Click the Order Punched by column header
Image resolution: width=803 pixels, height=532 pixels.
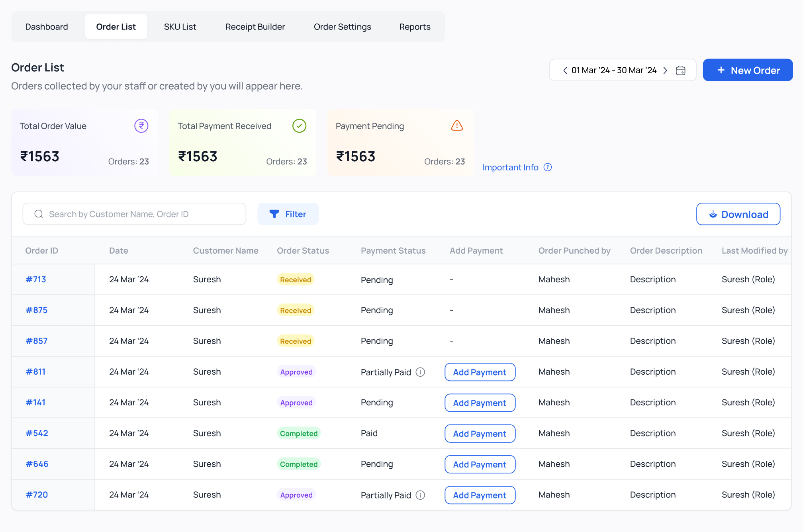[574, 250]
